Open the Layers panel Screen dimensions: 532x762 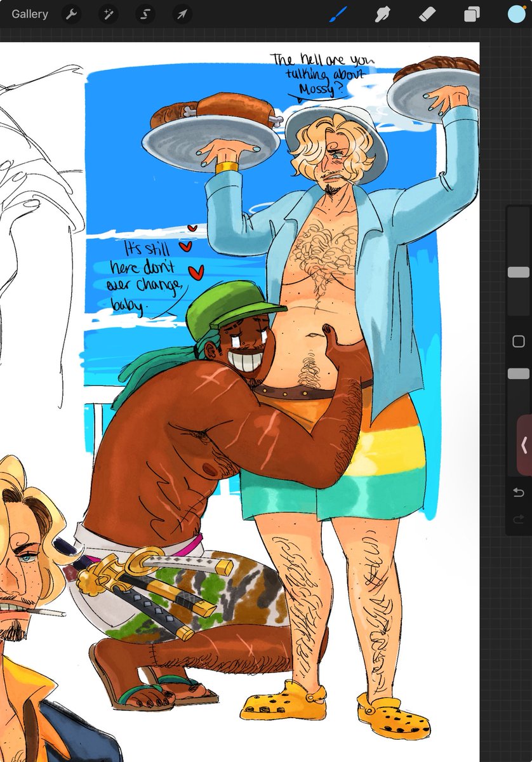pos(472,14)
